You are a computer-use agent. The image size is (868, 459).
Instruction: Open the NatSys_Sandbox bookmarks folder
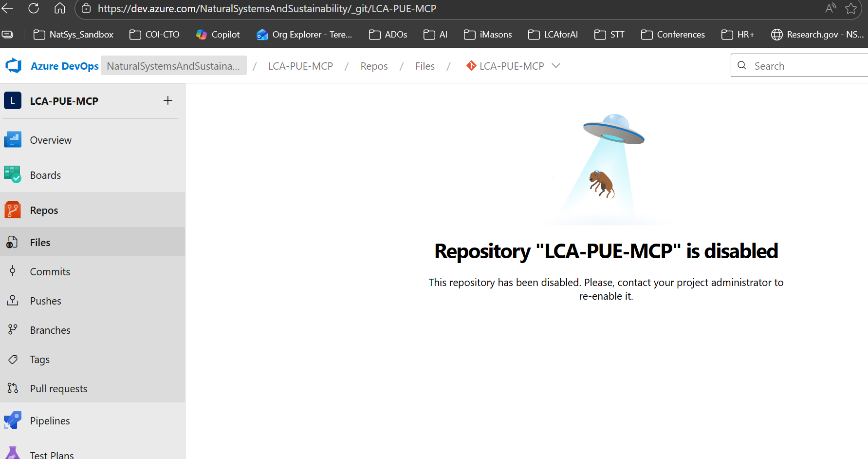pyautogui.click(x=74, y=35)
